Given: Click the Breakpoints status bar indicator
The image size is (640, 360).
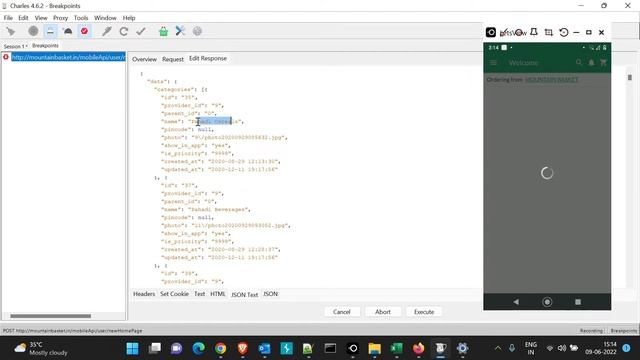Looking at the screenshot, I should click(623, 331).
